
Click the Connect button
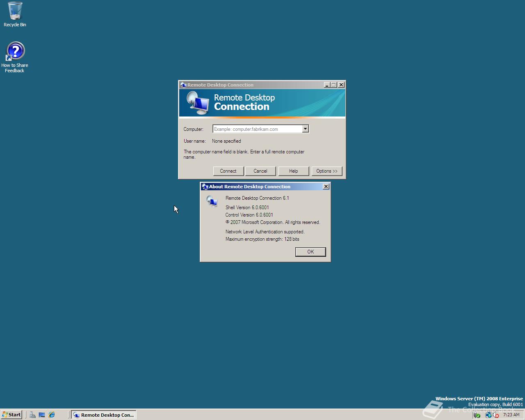[228, 171]
